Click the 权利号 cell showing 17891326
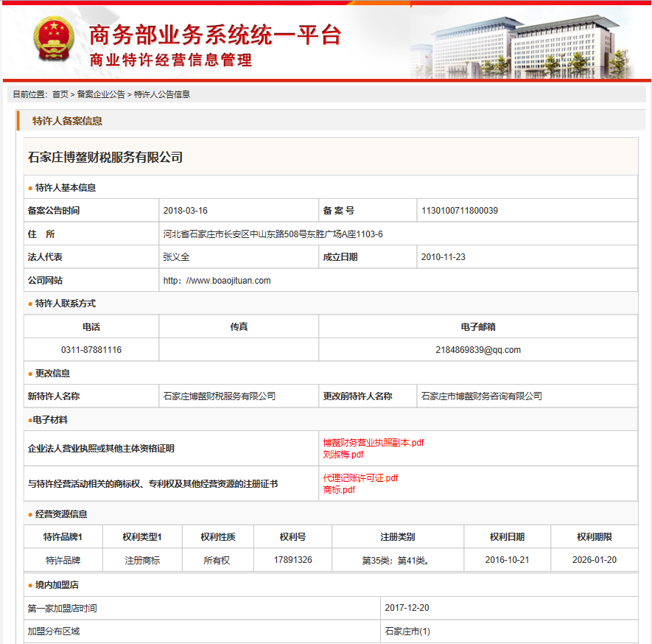 292,560
